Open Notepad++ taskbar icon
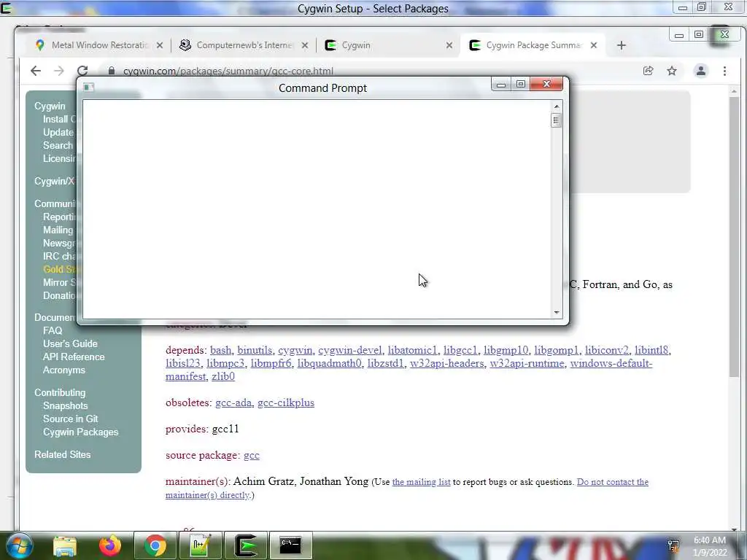 200,545
